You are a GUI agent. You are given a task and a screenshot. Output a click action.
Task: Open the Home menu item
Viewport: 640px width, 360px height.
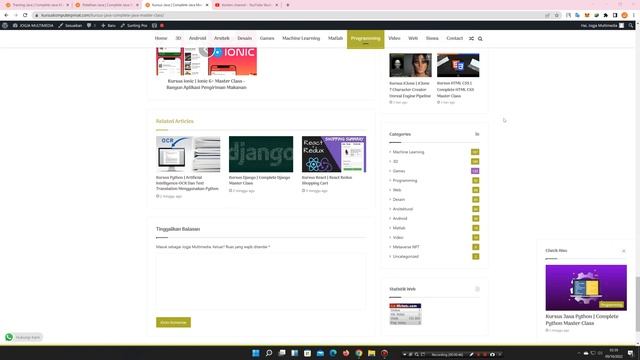point(161,38)
